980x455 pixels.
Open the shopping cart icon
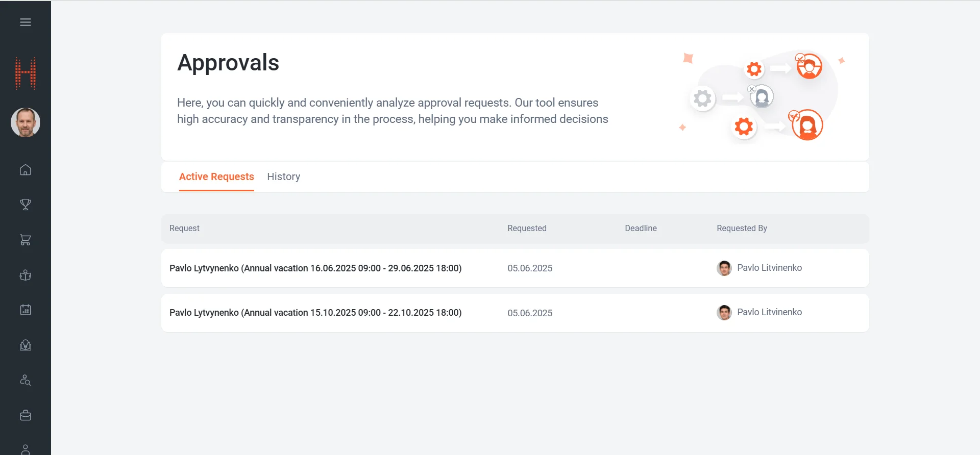[x=26, y=240]
